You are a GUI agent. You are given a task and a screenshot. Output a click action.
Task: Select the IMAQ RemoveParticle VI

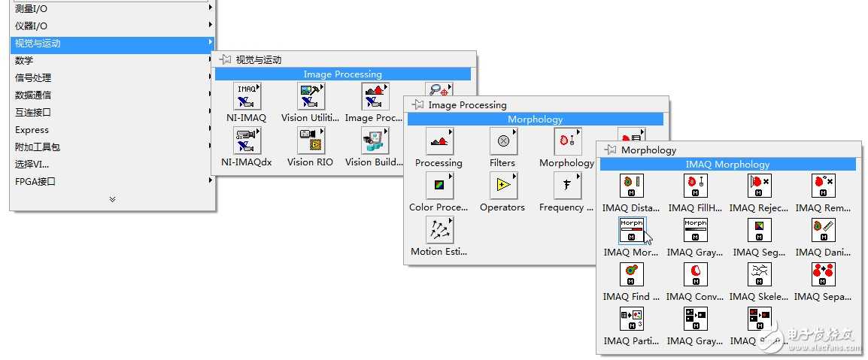(824, 186)
